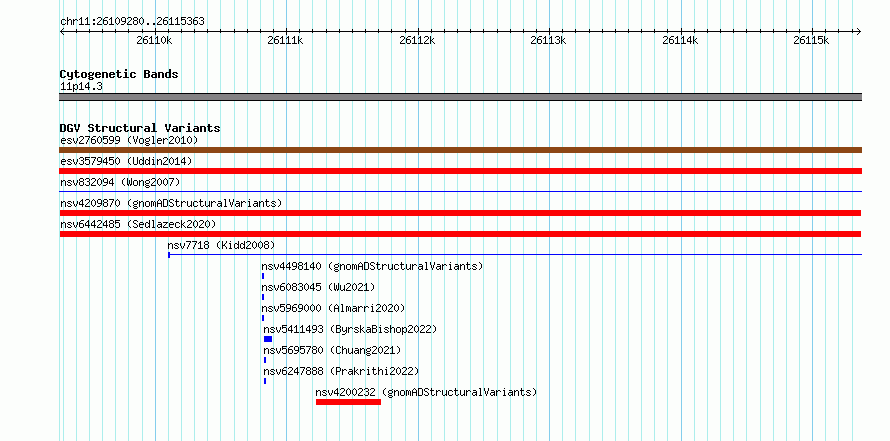The width and height of the screenshot is (890, 441).
Task: Open nsv4200232 gnomAD variant label
Action: tap(426, 392)
